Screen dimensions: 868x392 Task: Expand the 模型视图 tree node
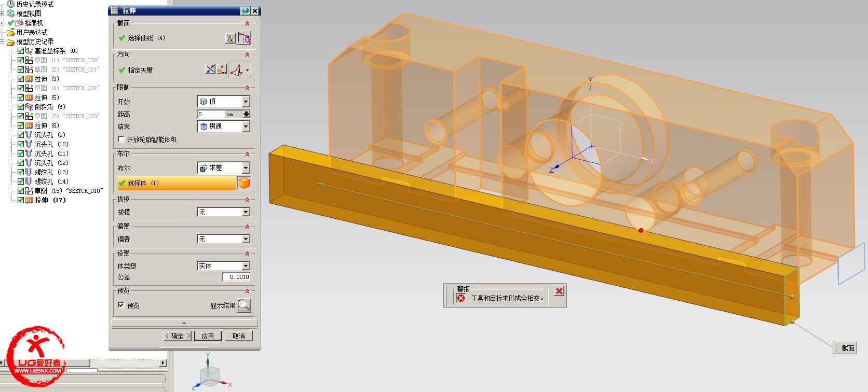click(3, 13)
